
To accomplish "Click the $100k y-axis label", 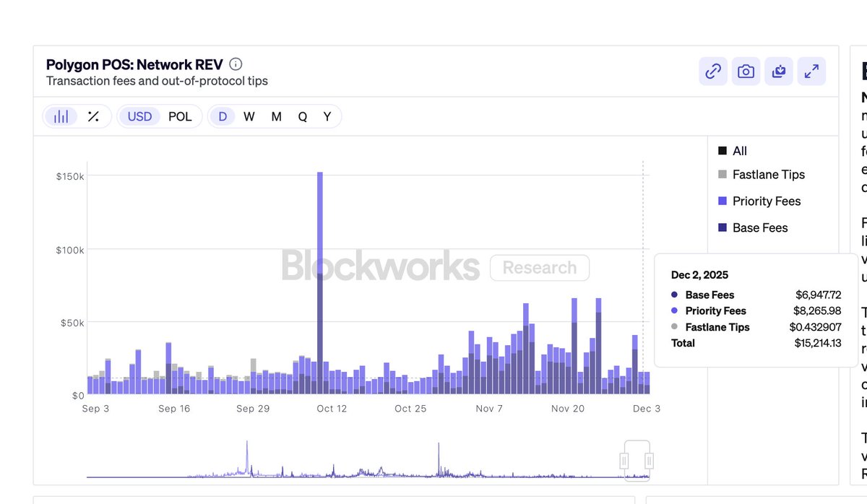I will pyautogui.click(x=70, y=250).
